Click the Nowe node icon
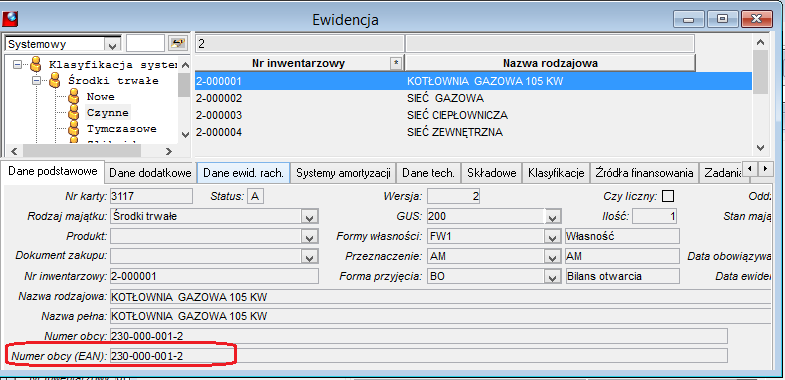 [74, 96]
